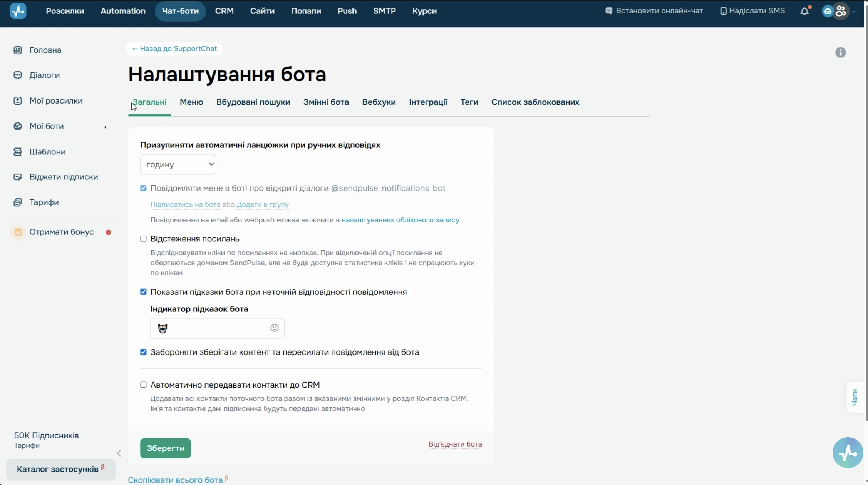Switch to the Інтеграції tab
The width and height of the screenshot is (868, 485).
click(x=428, y=102)
